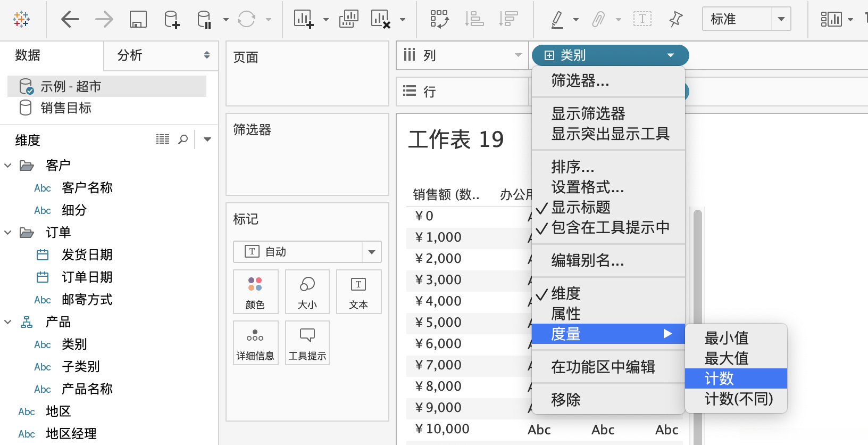Pin the axis with the pushpin icon
The image size is (868, 445).
coord(675,19)
